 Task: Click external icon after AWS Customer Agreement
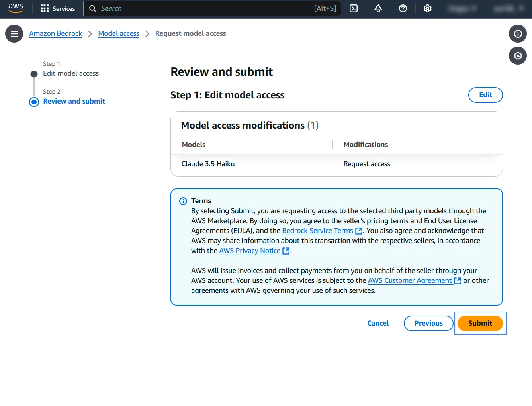tap(458, 280)
